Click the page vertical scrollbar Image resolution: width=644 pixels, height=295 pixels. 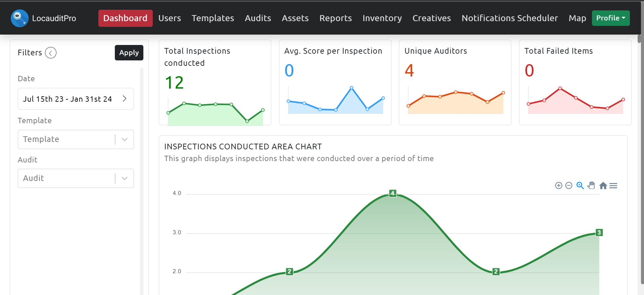tap(640, 134)
